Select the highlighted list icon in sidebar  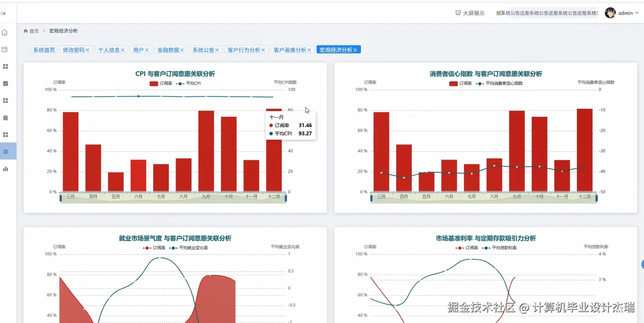pyautogui.click(x=5, y=151)
